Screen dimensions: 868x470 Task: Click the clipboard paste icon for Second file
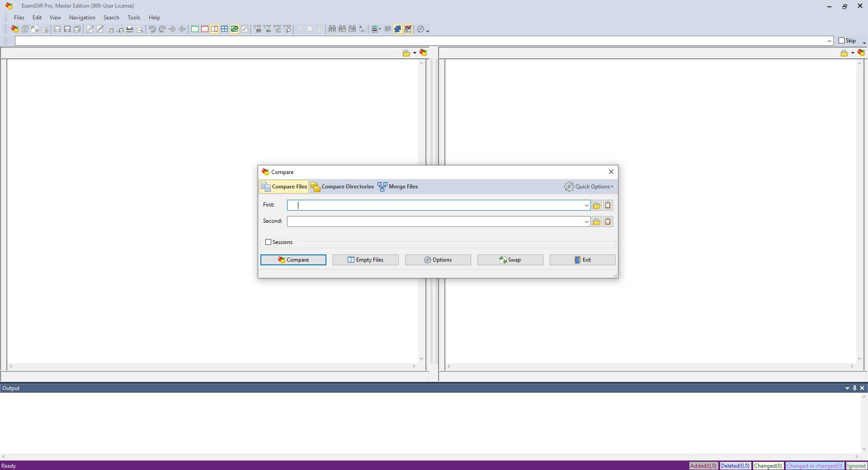point(608,222)
